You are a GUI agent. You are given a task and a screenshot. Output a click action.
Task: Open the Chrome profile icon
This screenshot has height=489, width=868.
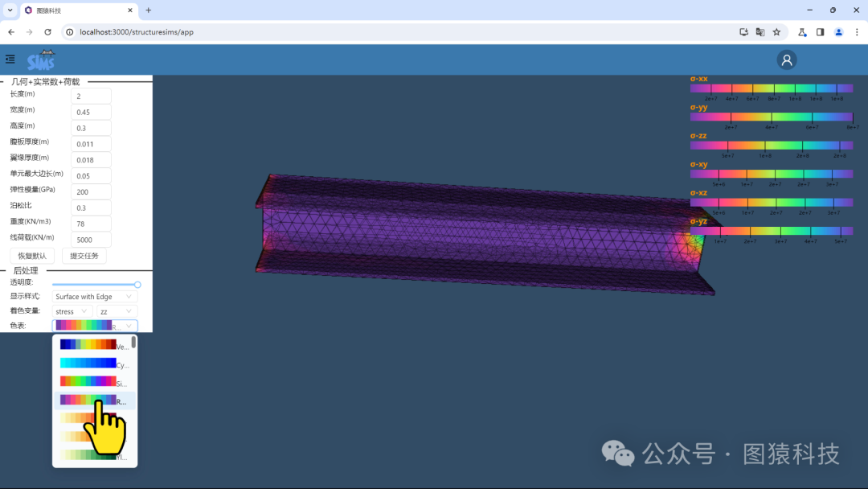tap(838, 32)
